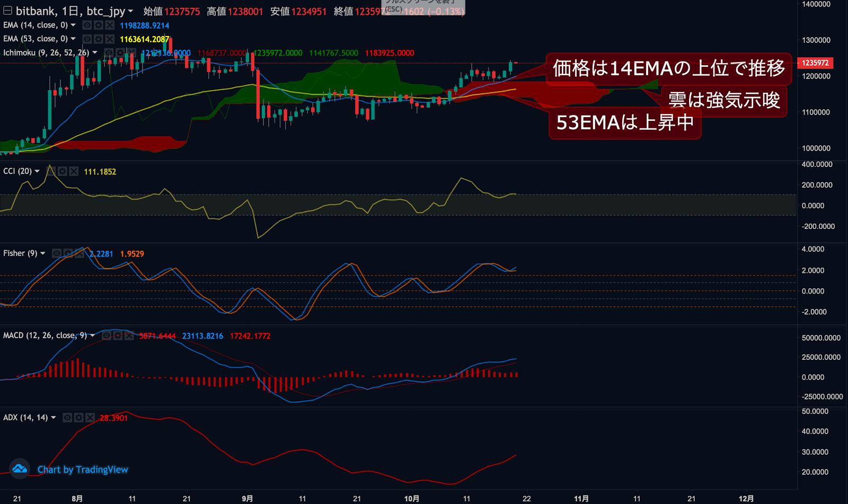The width and height of the screenshot is (848, 504).
Task: Open the Chart by TradingView link
Action: pos(83,470)
